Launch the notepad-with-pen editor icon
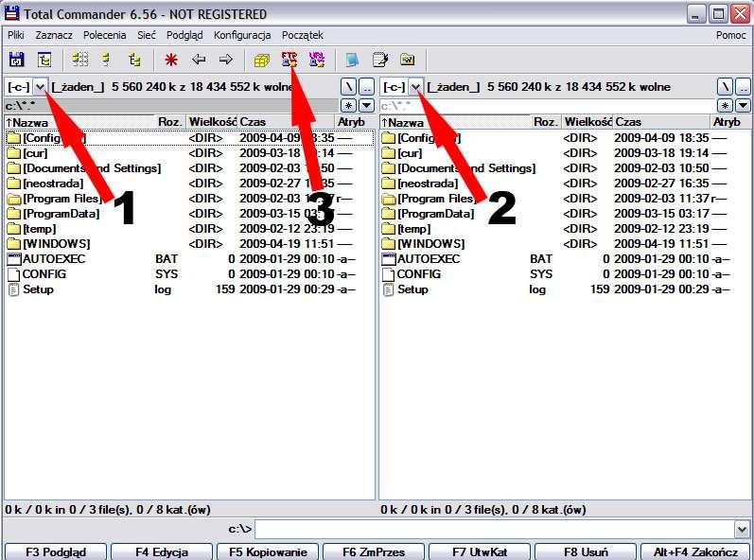 [380, 61]
